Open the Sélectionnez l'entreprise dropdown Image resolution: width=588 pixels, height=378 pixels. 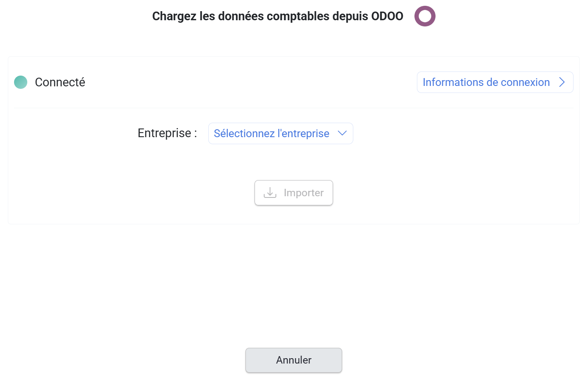(x=281, y=133)
